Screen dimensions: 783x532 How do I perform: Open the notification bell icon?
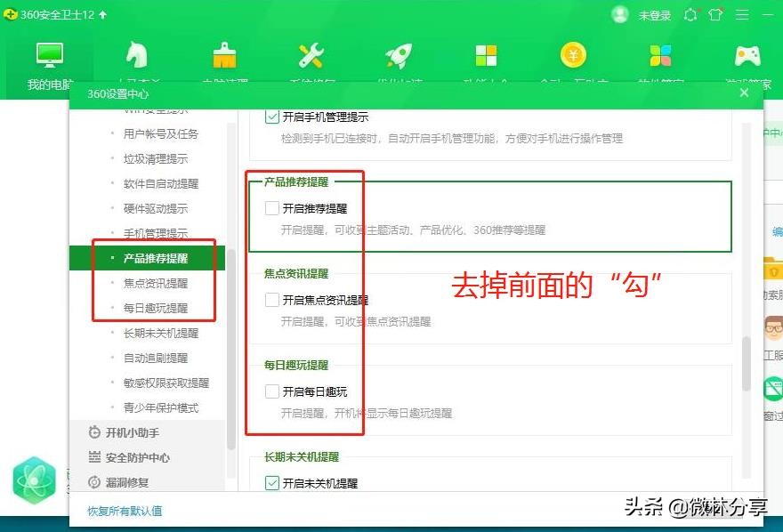tap(690, 15)
